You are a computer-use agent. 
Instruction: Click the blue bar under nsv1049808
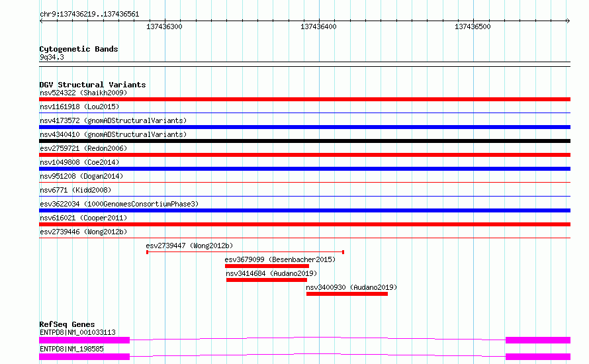click(x=304, y=169)
